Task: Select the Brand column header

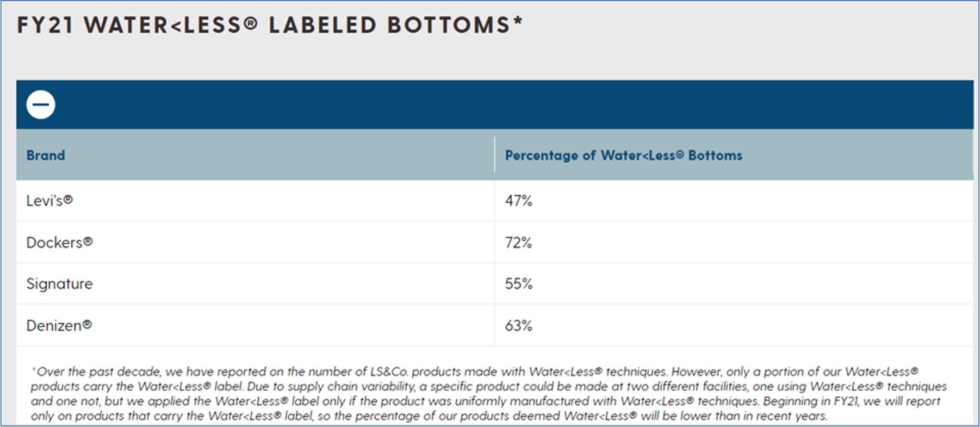Action: tap(46, 155)
